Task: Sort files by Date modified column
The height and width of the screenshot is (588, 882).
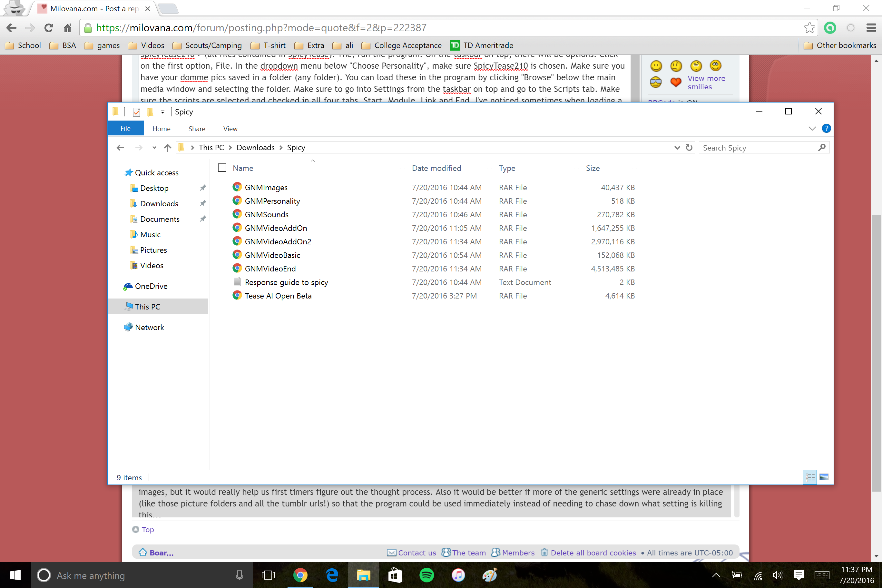Action: pyautogui.click(x=436, y=168)
